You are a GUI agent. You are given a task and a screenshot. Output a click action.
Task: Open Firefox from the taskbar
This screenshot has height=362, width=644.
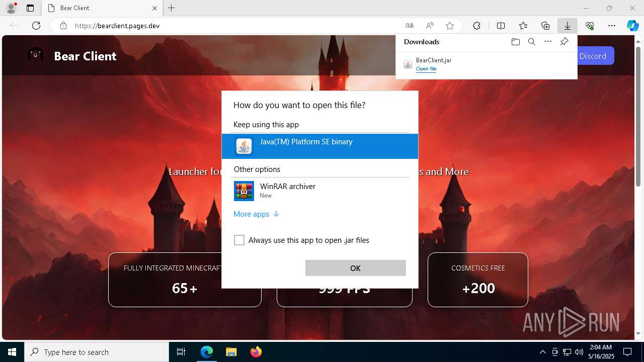(x=256, y=352)
